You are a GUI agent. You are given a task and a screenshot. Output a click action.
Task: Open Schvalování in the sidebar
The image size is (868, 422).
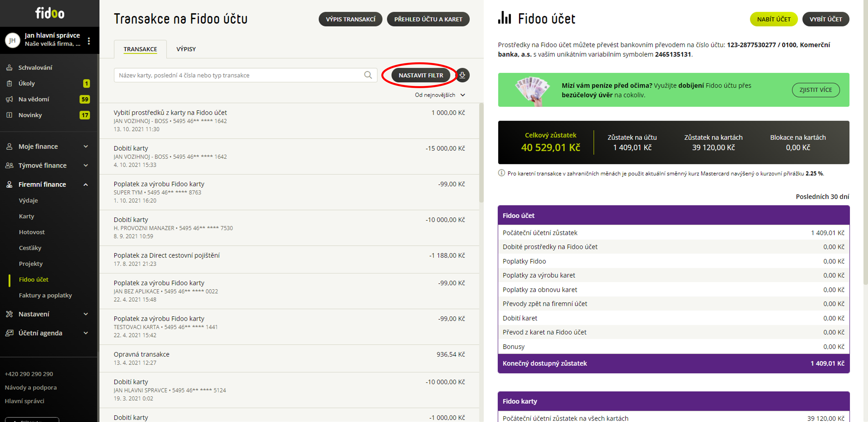tap(35, 67)
